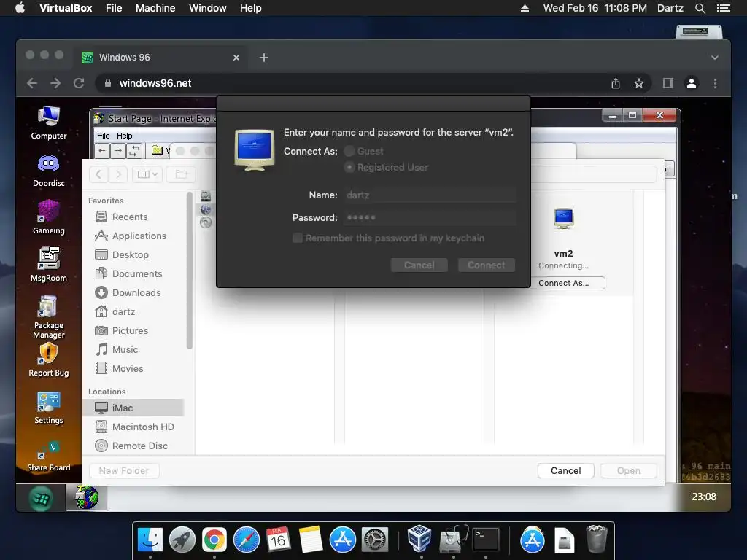Open Chrome three-dot menu
The height and width of the screenshot is (560, 747).
coord(715,83)
